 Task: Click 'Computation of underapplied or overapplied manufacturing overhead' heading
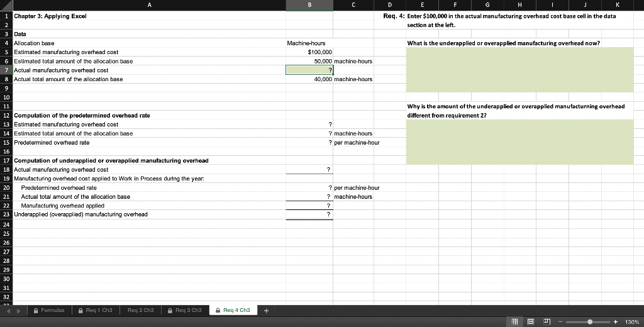point(111,160)
